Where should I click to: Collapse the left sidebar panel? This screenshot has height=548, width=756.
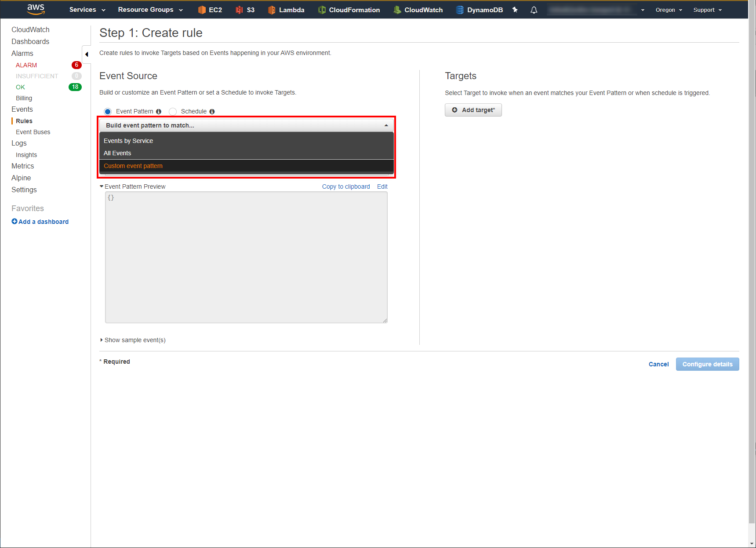click(87, 54)
